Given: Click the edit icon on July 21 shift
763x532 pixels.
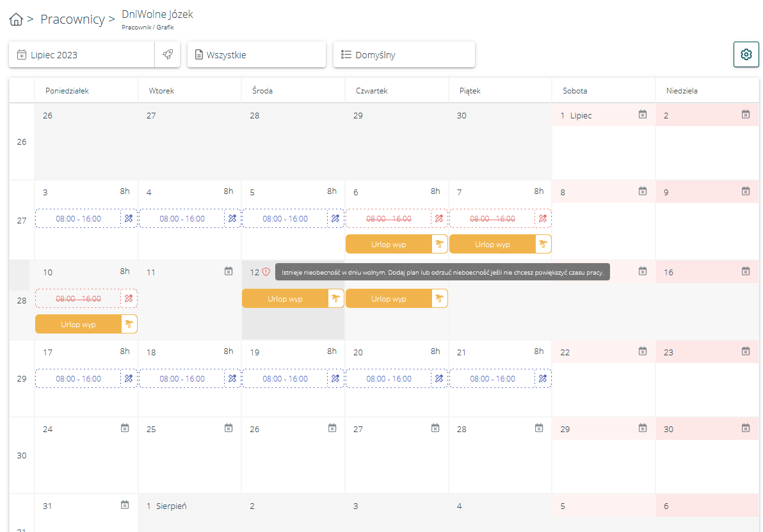Looking at the screenshot, I should point(543,378).
